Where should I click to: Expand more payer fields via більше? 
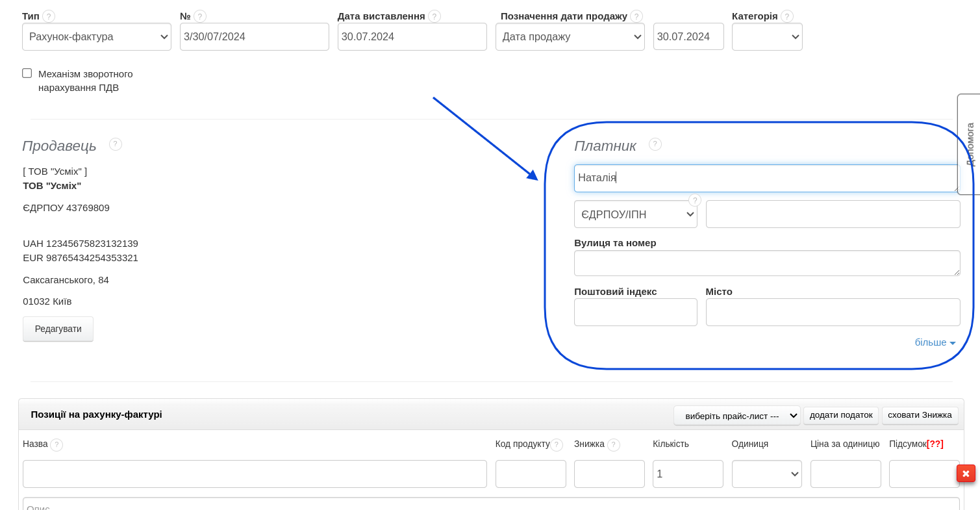click(935, 342)
